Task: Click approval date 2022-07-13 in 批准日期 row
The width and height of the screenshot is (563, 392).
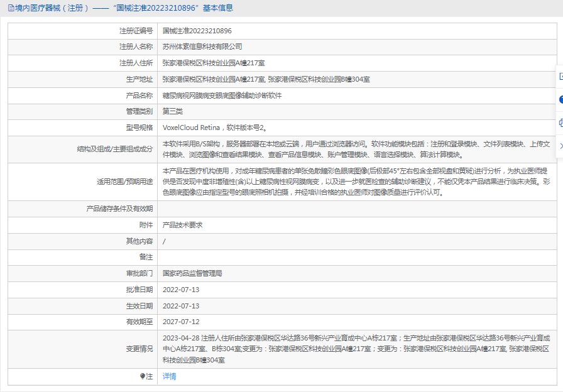Action: click(181, 290)
